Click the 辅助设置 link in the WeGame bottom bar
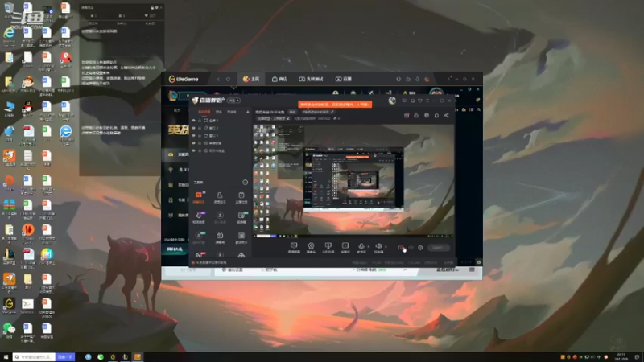Image resolution: width=644 pixels, height=362 pixels. (233, 269)
